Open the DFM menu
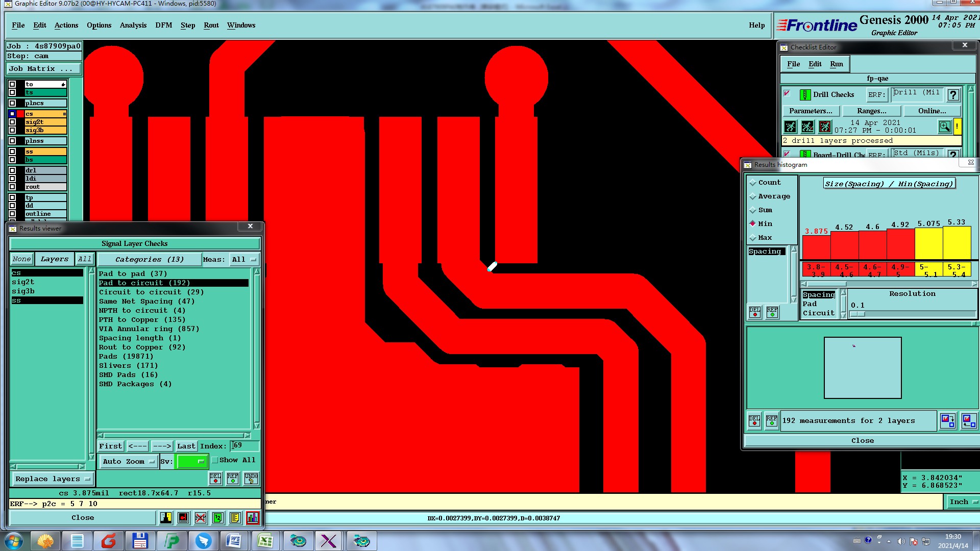 pyautogui.click(x=163, y=26)
